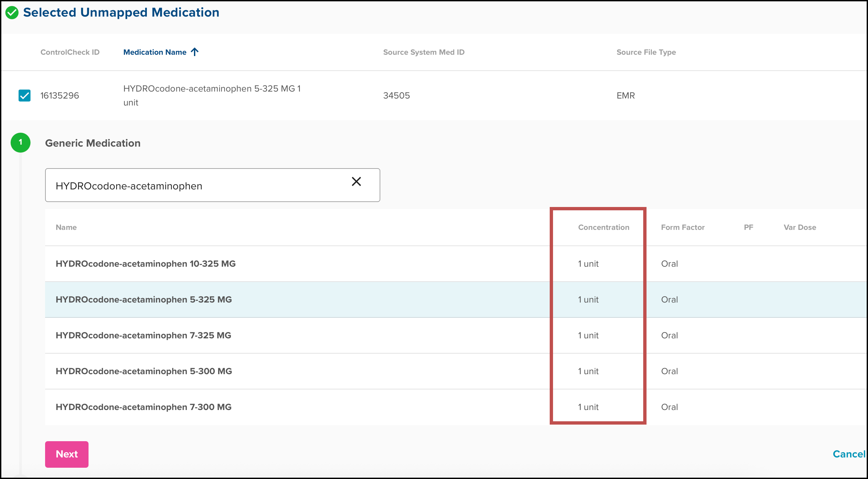
Task: Click the ControlCheck ID column header
Action: (x=70, y=52)
